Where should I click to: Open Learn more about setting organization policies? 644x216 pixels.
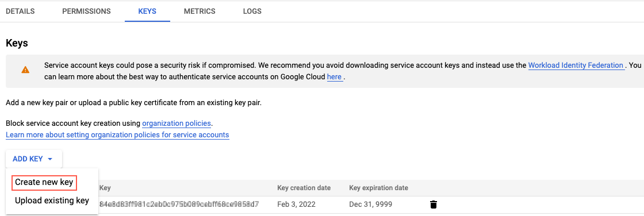pyautogui.click(x=117, y=134)
